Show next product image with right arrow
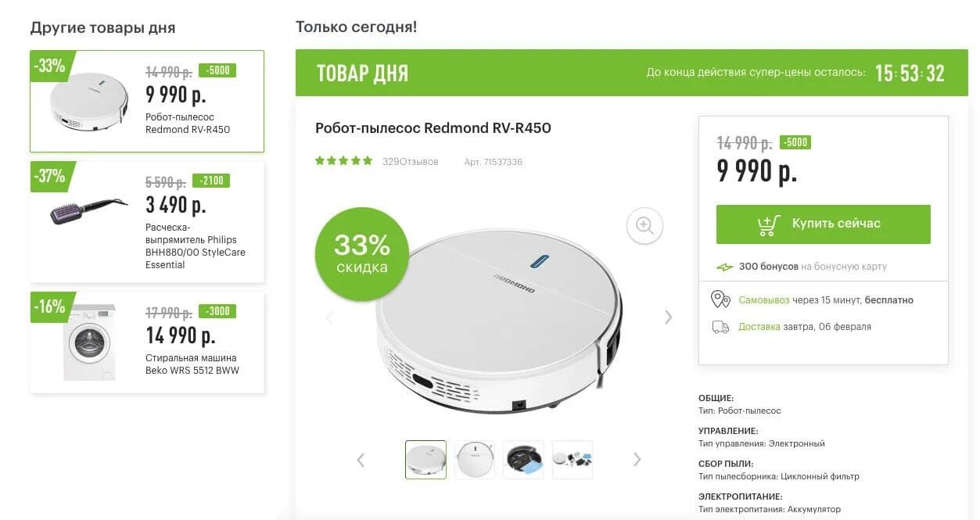 (x=668, y=317)
